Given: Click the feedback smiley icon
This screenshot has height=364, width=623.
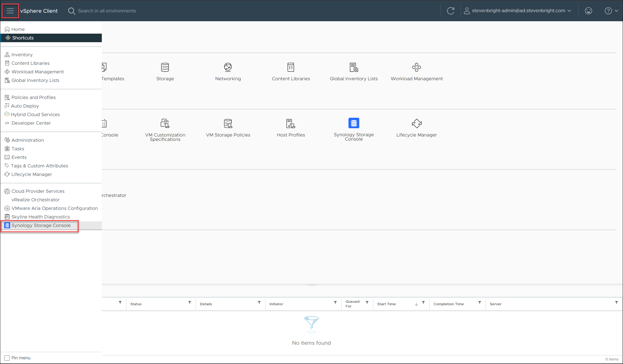Looking at the screenshot, I should pos(589,11).
